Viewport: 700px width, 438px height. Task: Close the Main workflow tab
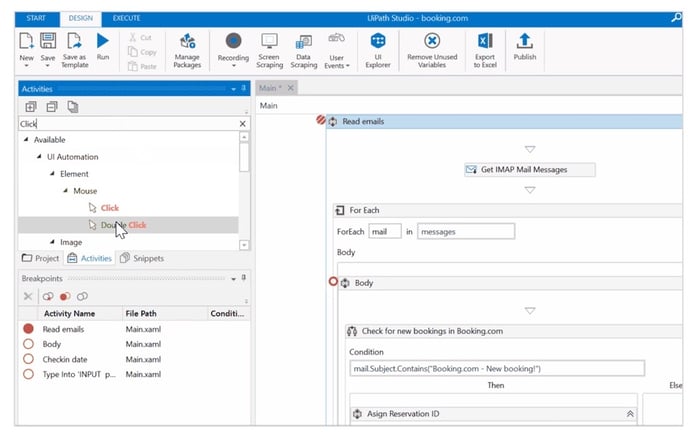290,88
